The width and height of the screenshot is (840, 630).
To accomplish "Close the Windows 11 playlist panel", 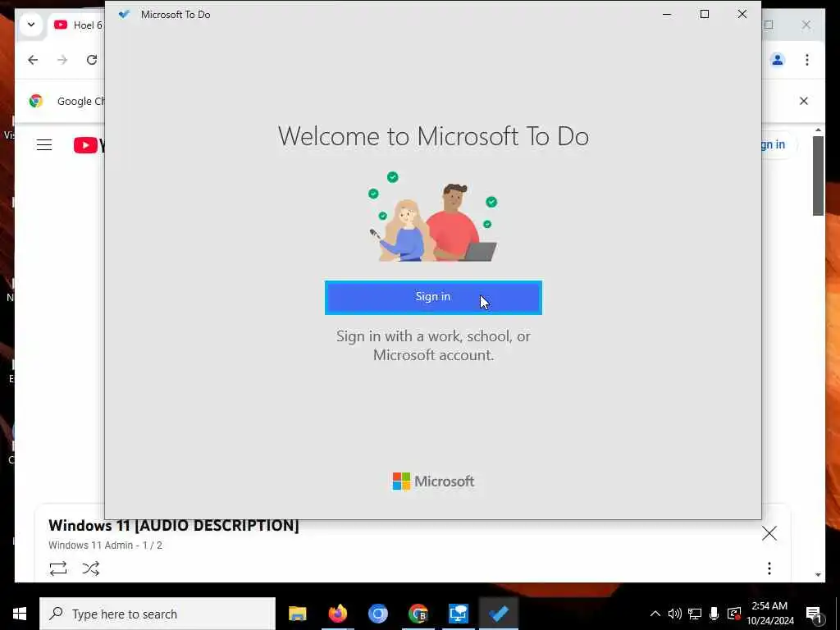I will pos(769,533).
